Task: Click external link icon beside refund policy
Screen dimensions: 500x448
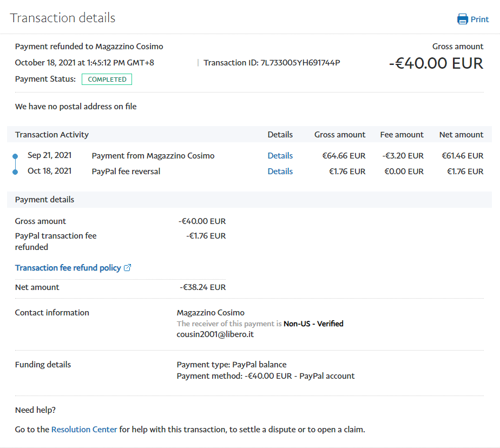Action: click(128, 268)
